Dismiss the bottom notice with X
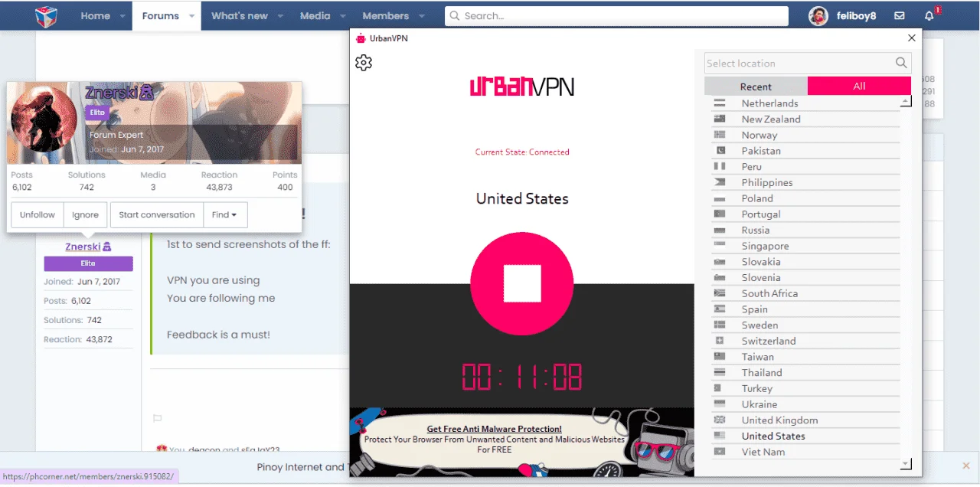980x487 pixels. pos(966,466)
